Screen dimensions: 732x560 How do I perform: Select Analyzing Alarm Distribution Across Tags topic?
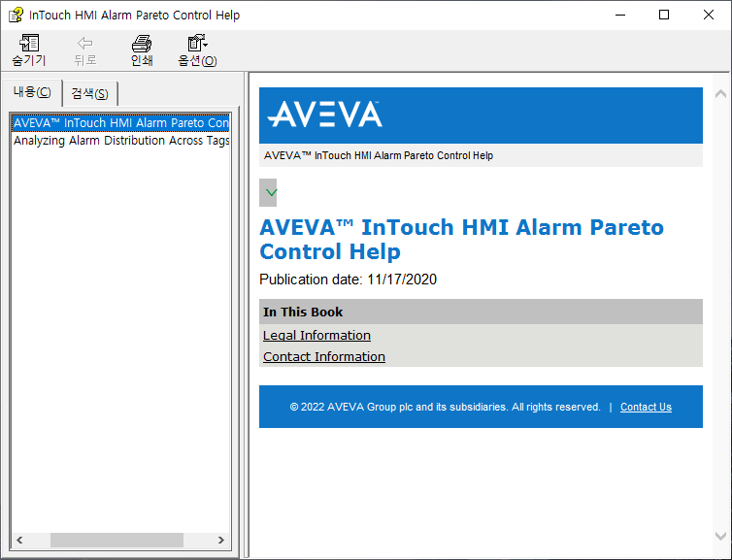coord(121,141)
